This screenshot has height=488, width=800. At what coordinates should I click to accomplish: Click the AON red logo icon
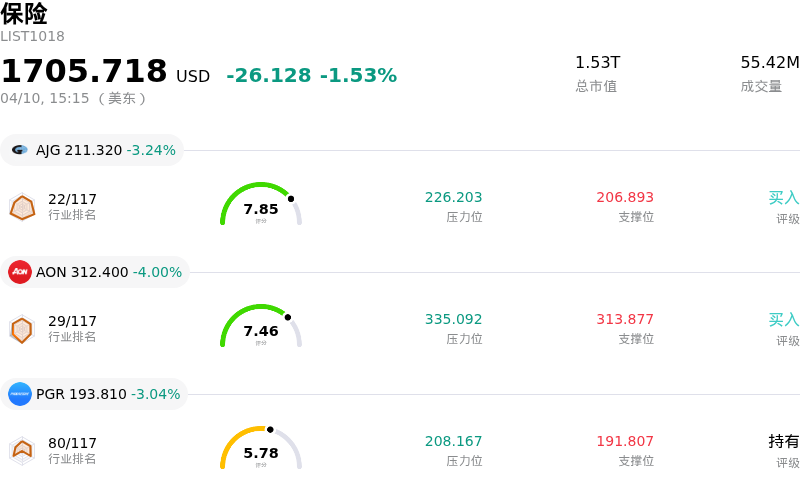point(20,272)
